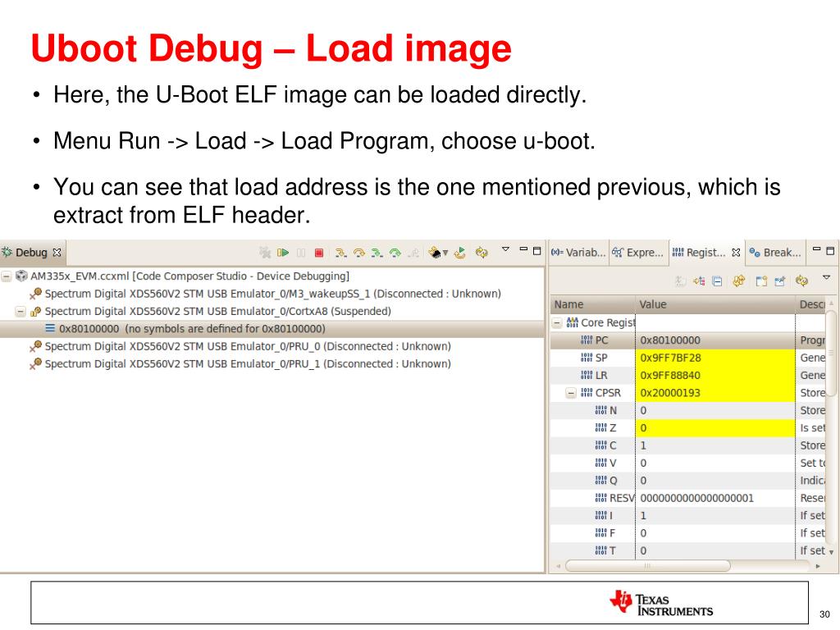Minimize the Debug view panel

pos(523,249)
